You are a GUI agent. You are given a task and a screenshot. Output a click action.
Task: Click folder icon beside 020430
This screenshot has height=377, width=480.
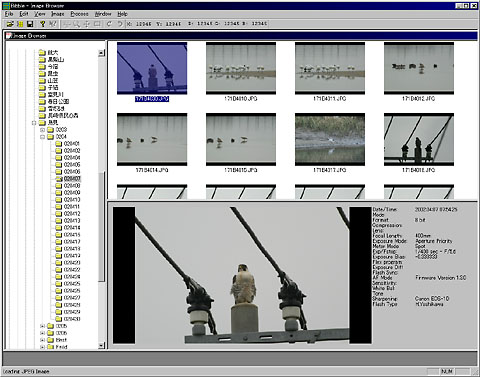click(x=58, y=319)
